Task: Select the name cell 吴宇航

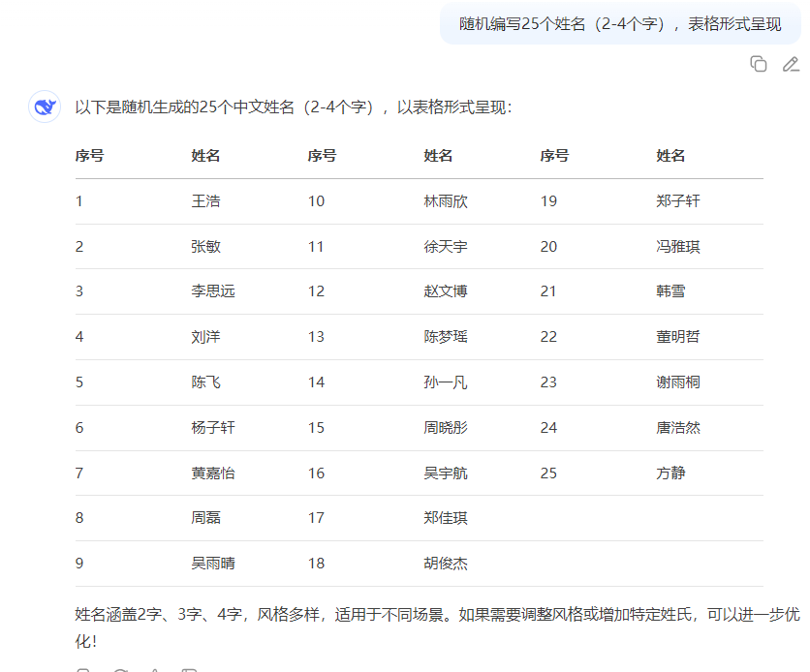Action: (x=446, y=473)
